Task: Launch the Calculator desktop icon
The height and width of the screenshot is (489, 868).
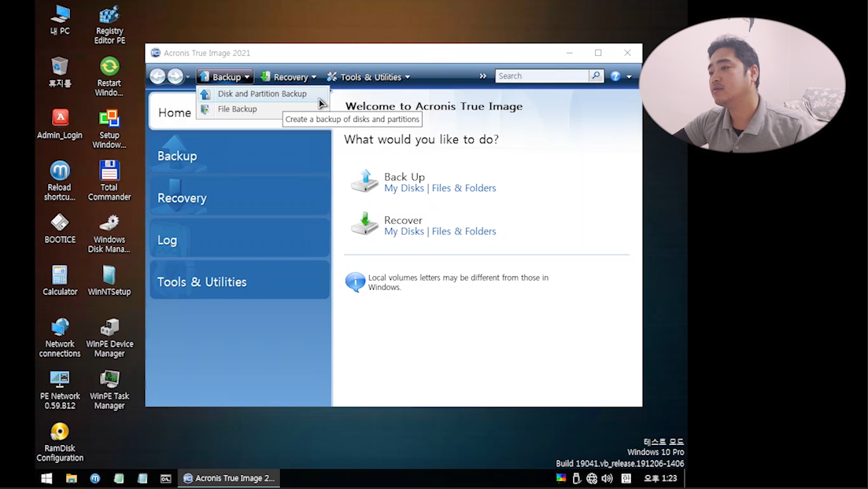Action: point(60,281)
